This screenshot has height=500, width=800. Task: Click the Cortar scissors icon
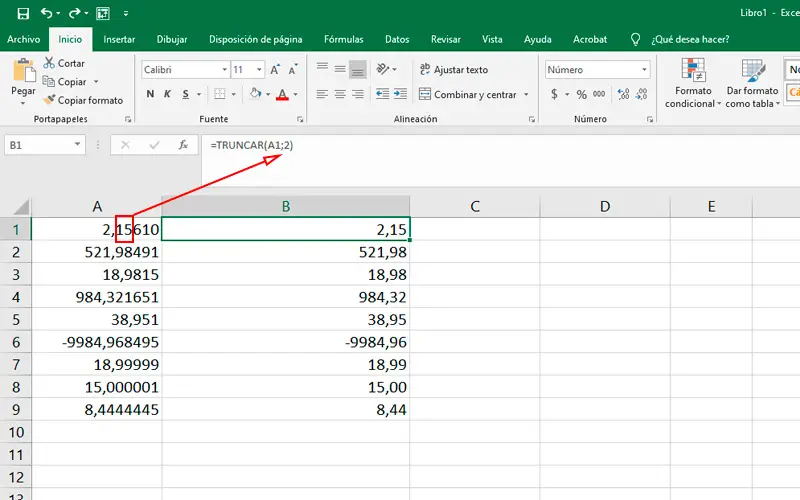click(49, 63)
